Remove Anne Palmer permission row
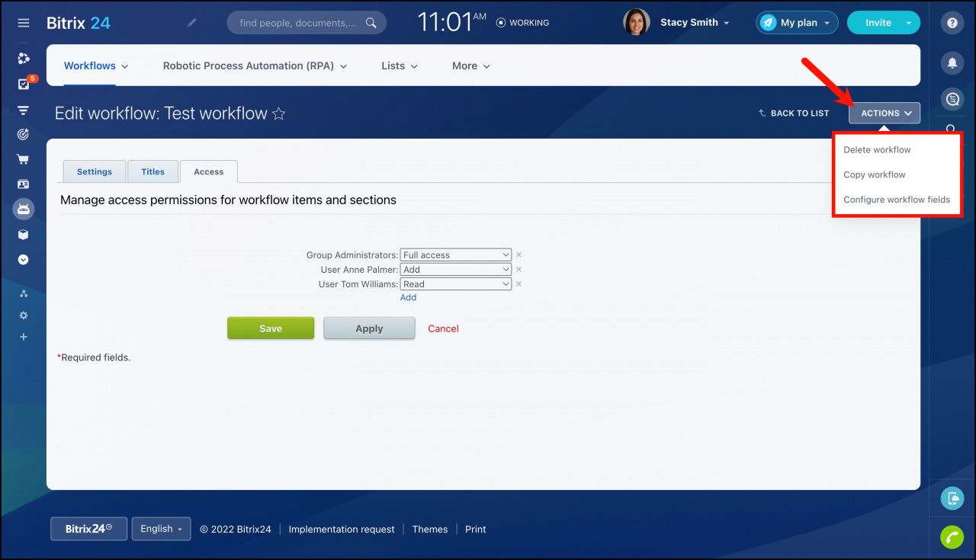This screenshot has width=976, height=560. click(x=518, y=269)
